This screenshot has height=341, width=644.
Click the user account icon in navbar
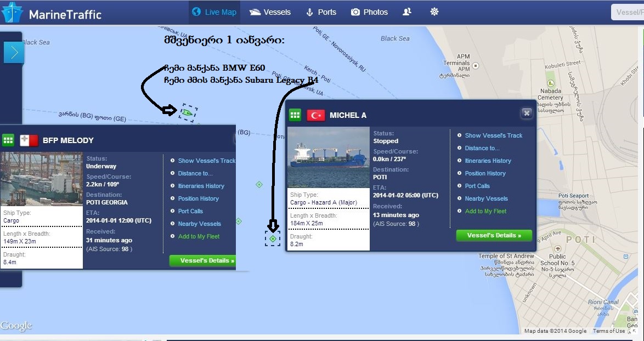click(407, 12)
